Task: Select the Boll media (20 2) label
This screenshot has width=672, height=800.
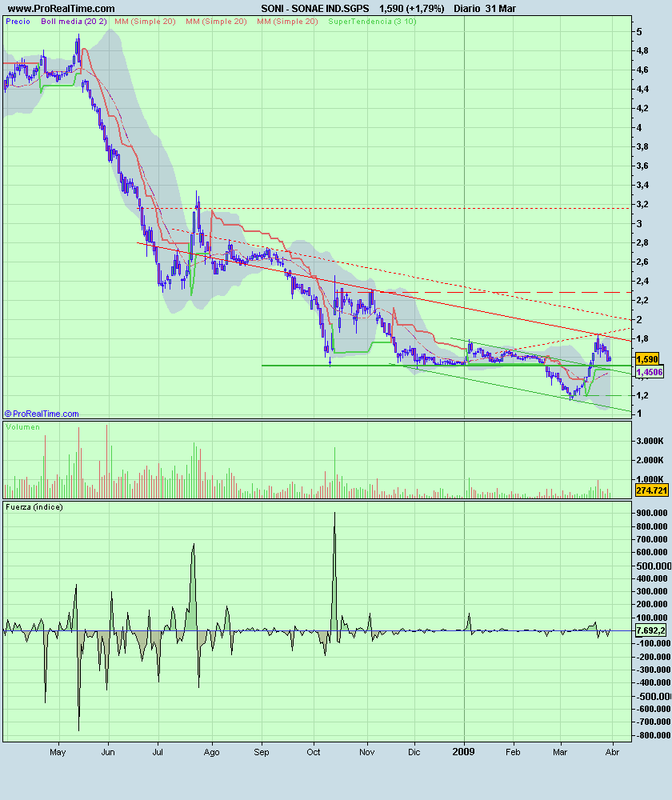Action: pyautogui.click(x=74, y=22)
